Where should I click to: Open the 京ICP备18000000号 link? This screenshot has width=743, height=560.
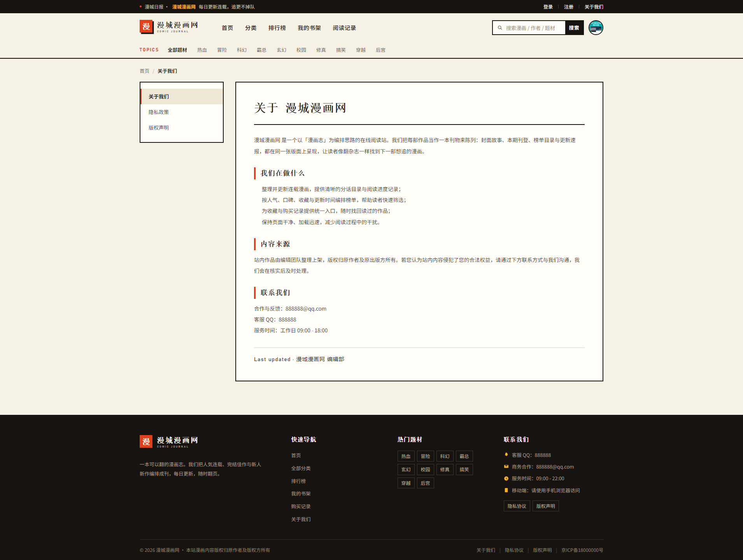[x=582, y=550]
